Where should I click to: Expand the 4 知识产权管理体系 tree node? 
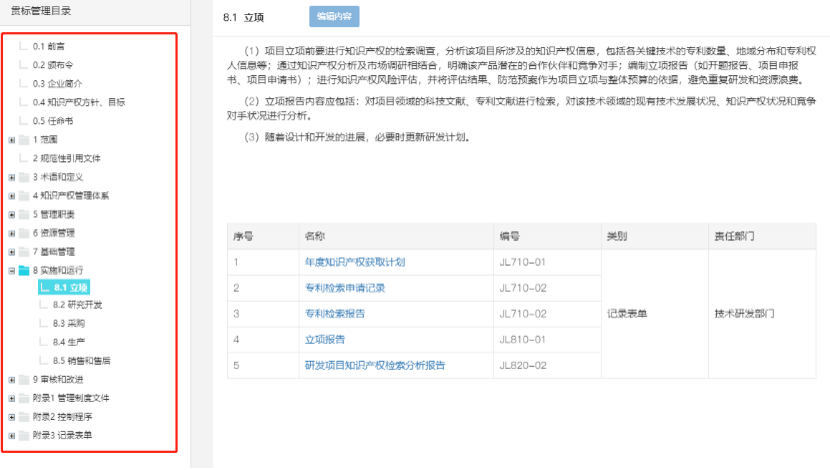tap(12, 196)
